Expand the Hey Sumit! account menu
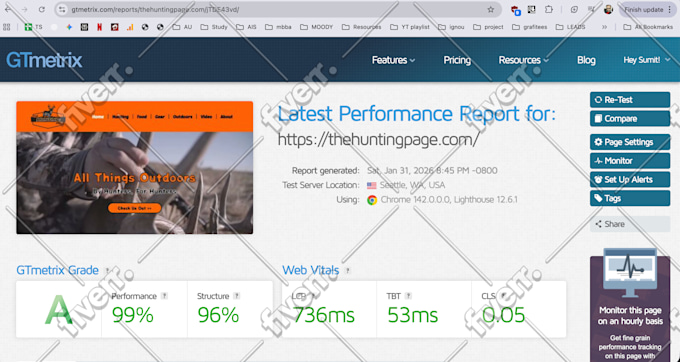 click(x=647, y=60)
